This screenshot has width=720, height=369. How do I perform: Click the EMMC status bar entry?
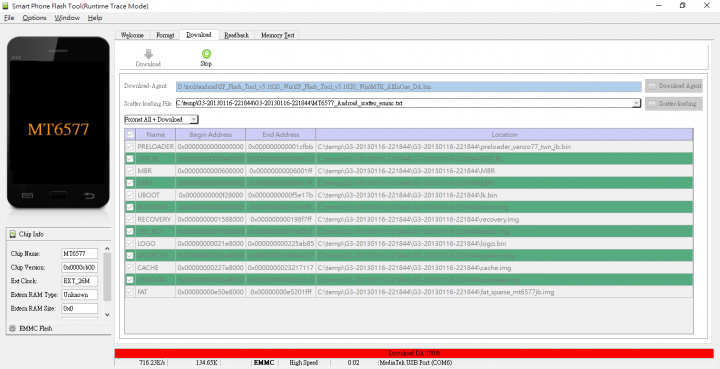264,363
